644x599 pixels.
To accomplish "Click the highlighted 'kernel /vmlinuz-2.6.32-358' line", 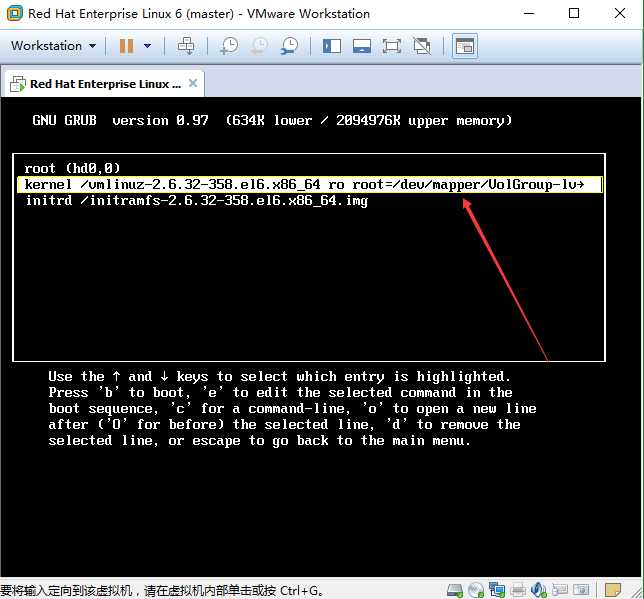I will click(310, 184).
